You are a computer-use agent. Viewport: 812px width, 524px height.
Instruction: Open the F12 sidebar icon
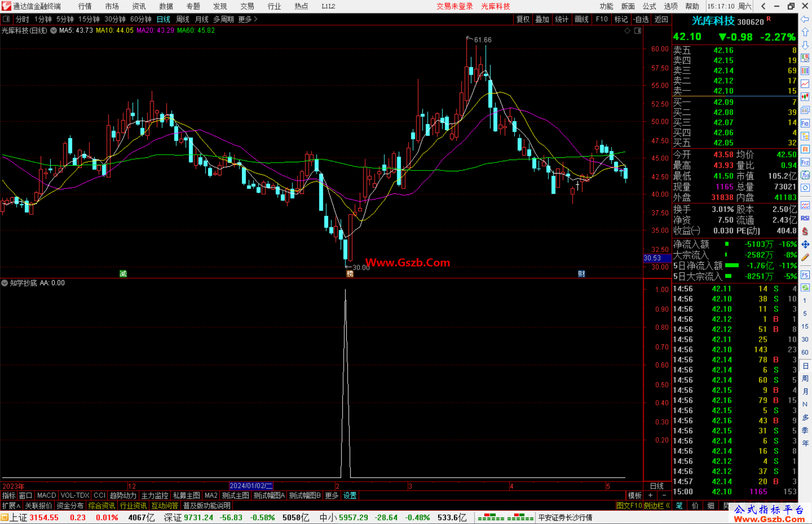[805, 162]
